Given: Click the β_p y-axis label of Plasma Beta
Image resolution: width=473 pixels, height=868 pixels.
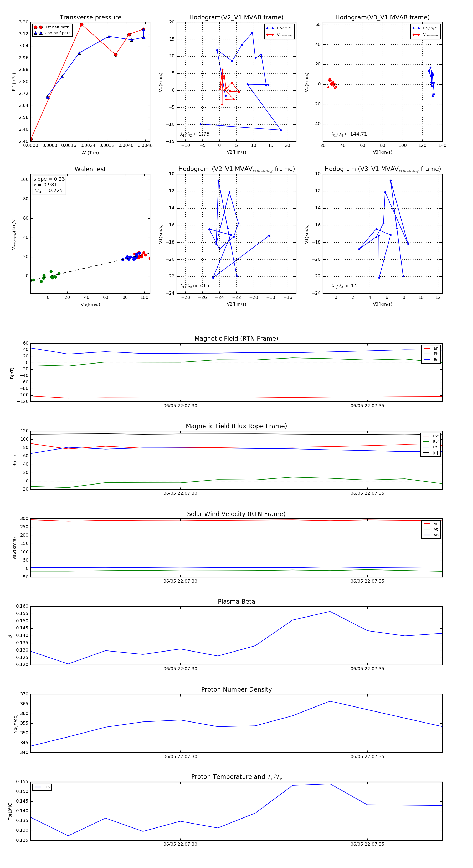Looking at the screenshot, I should [10, 636].
